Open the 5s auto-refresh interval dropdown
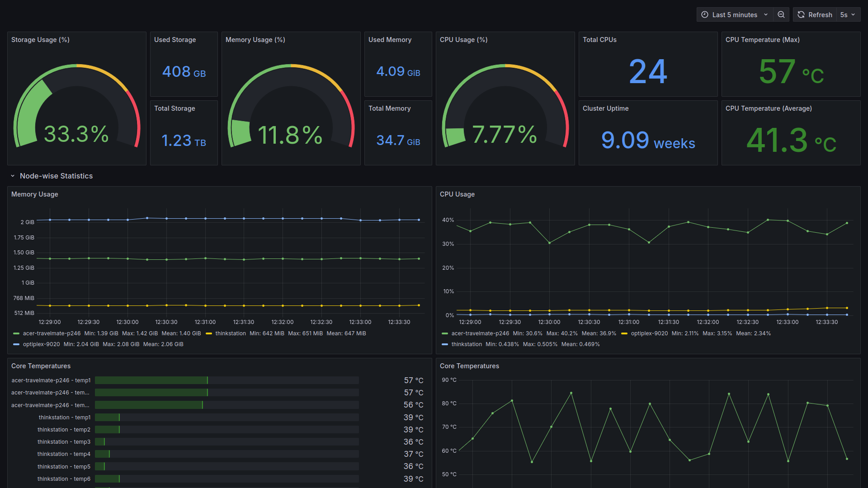This screenshot has width=868, height=488. click(x=848, y=14)
